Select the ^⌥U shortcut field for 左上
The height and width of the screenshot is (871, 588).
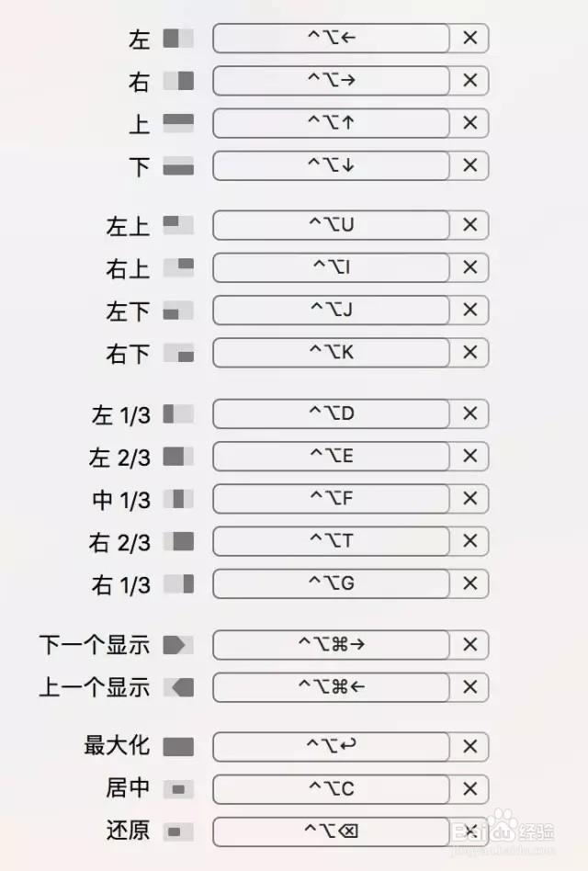(x=329, y=225)
